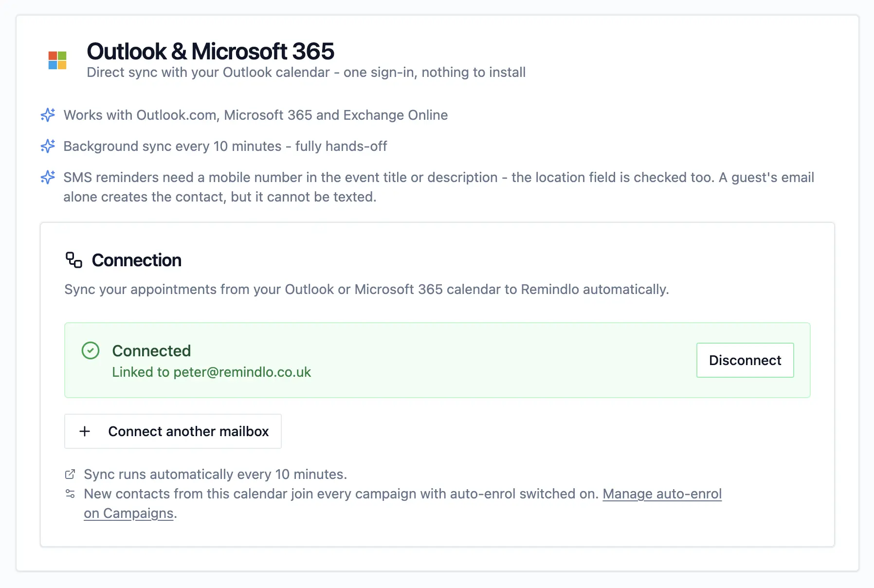This screenshot has height=588, width=874.
Task: Click the New contacts from this calendar sentence
Action: coord(341,494)
